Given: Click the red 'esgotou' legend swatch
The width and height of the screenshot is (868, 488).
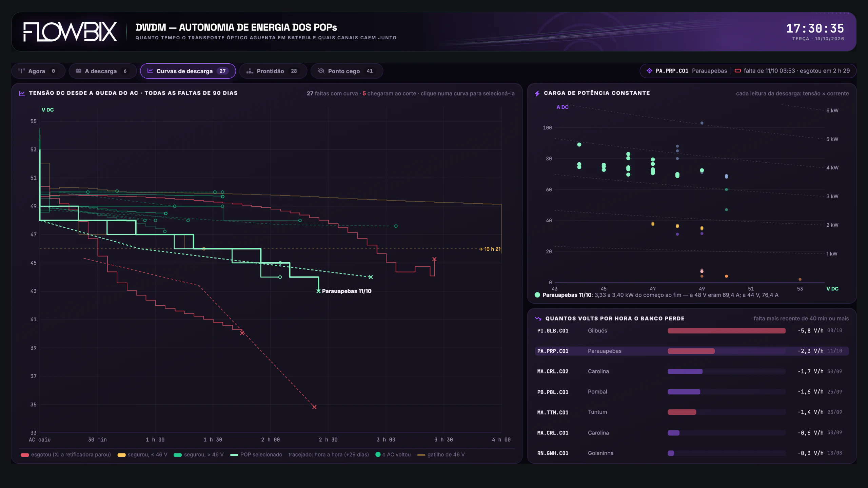Looking at the screenshot, I should pyautogui.click(x=25, y=455).
